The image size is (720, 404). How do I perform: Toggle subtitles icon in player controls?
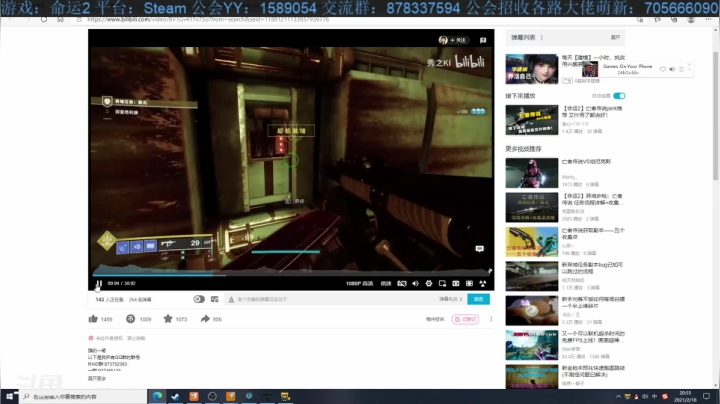pos(402,284)
